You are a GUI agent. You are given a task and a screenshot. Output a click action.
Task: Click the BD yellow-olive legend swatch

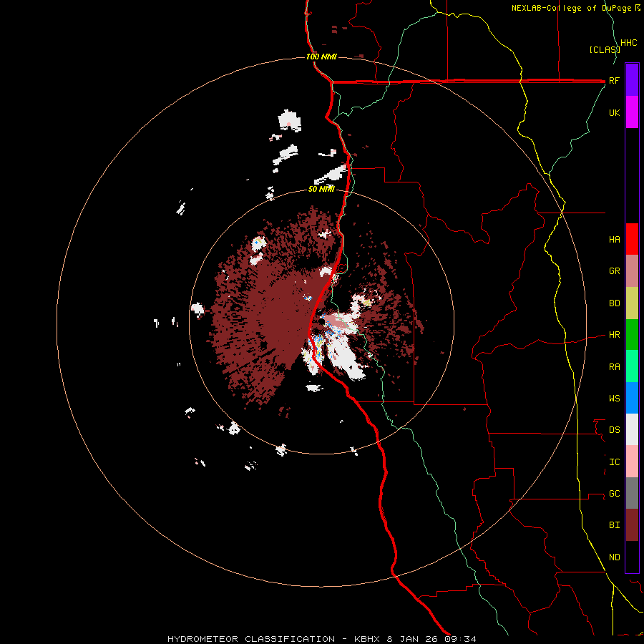(x=632, y=303)
